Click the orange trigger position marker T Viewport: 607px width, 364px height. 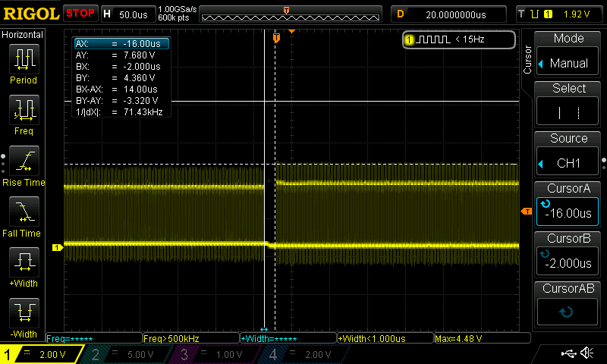[x=276, y=38]
